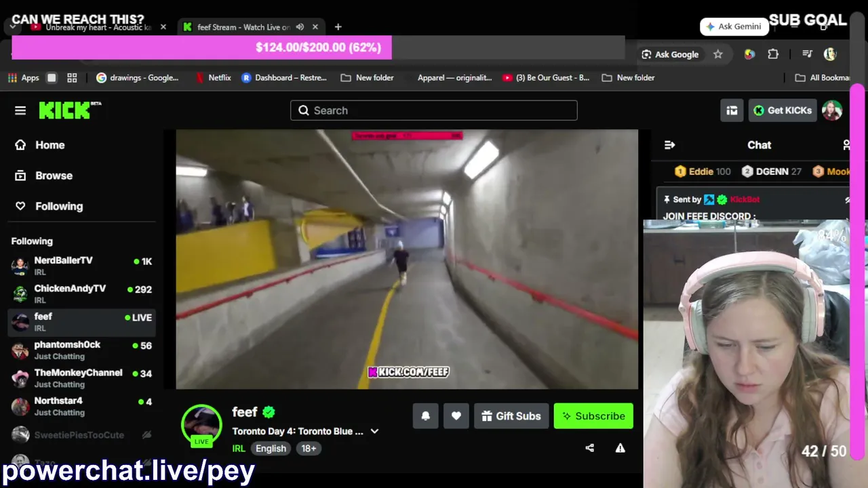This screenshot has height=488, width=868.
Task: Click the feef streamer avatar
Action: [x=201, y=424]
